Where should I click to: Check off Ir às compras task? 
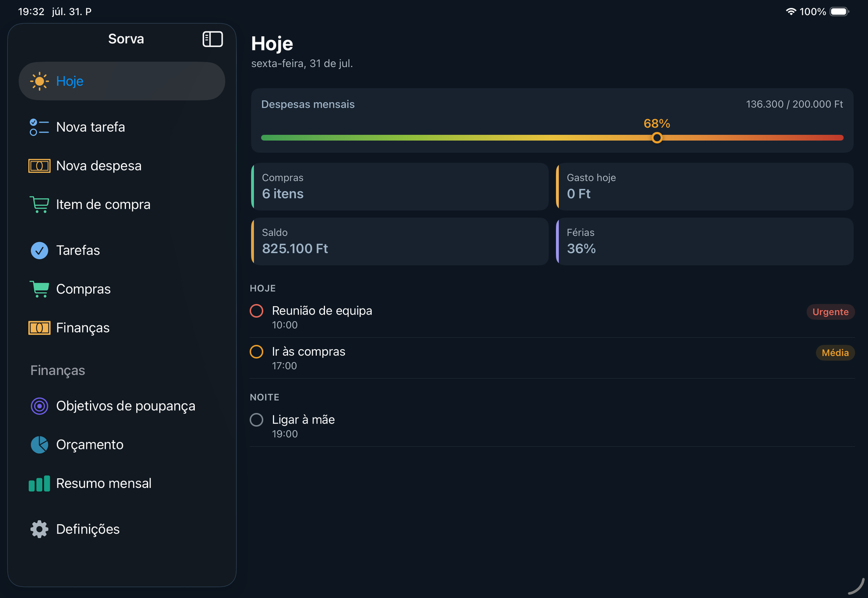(x=257, y=352)
